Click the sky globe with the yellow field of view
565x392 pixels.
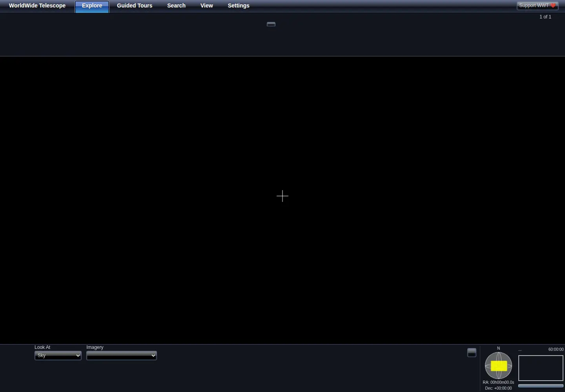(x=499, y=365)
